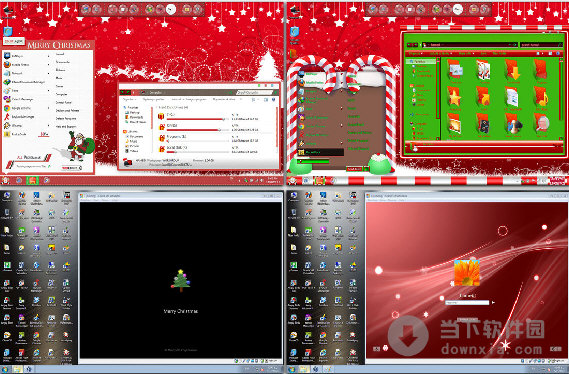Screen dimensions: 569x374
Task: Click arrow submit button beside password field
Action: point(493,302)
